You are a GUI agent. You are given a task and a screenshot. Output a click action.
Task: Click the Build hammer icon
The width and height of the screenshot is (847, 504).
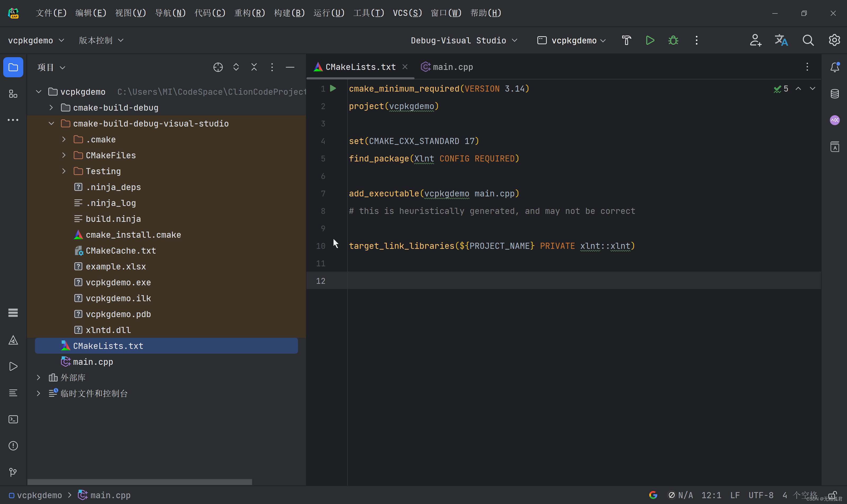(x=626, y=40)
